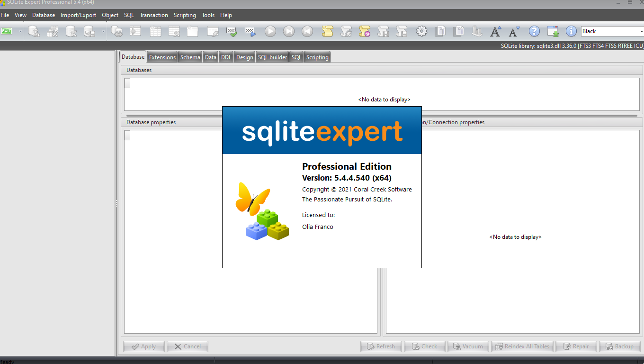Image resolution: width=644 pixels, height=364 pixels.
Task: Switch to the Schema tab
Action: click(190, 57)
